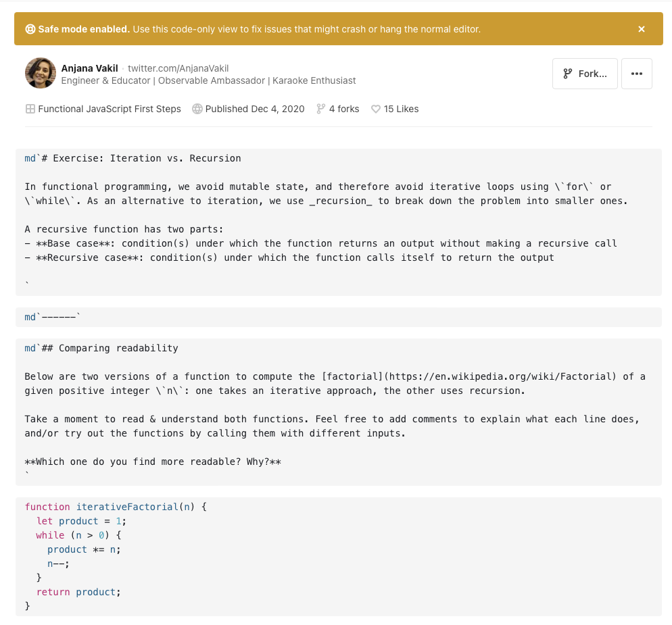Screen dimensions: 672x625
Task: Click the collection grid icon before the collection name
Action: click(30, 109)
